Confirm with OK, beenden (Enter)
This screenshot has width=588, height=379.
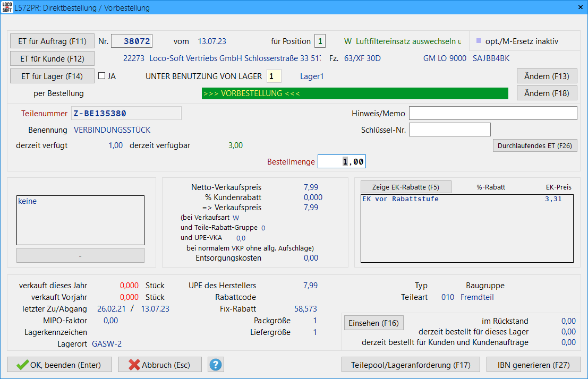(x=59, y=365)
